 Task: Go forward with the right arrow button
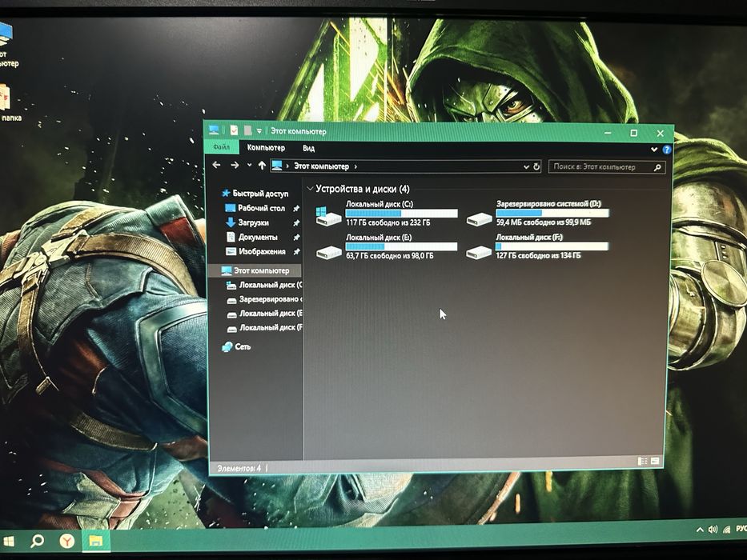tap(235, 166)
